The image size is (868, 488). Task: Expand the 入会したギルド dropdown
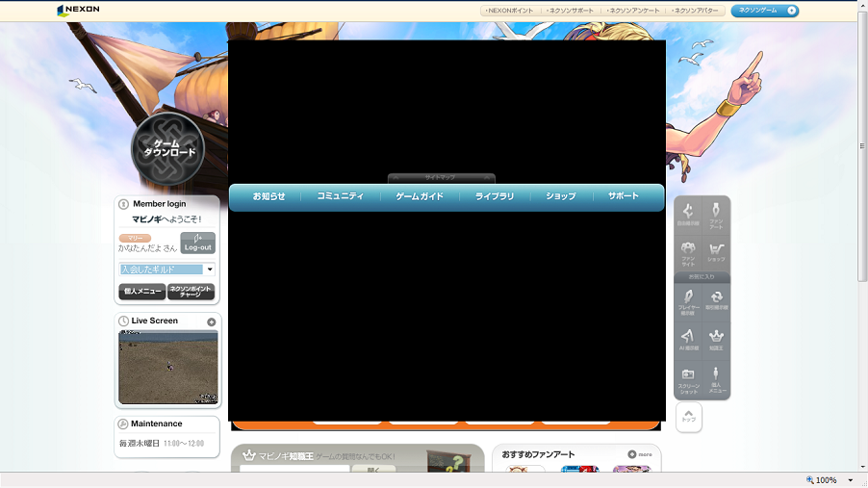click(210, 270)
